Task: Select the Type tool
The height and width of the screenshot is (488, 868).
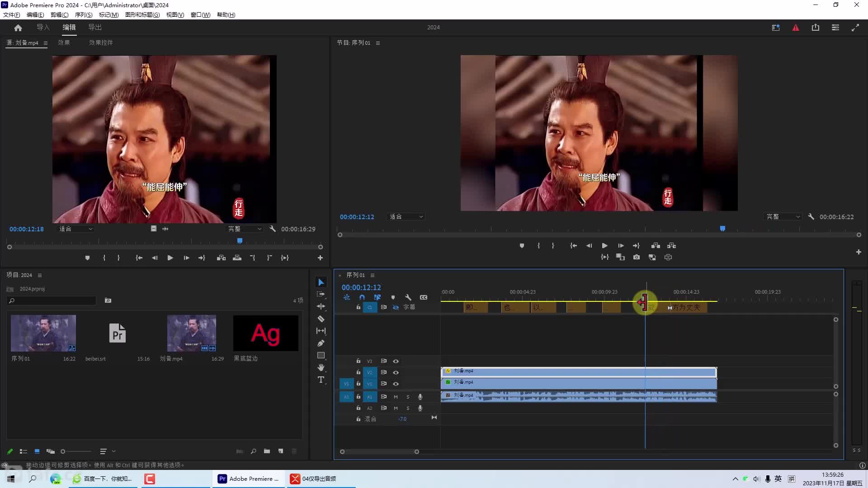Action: point(321,380)
